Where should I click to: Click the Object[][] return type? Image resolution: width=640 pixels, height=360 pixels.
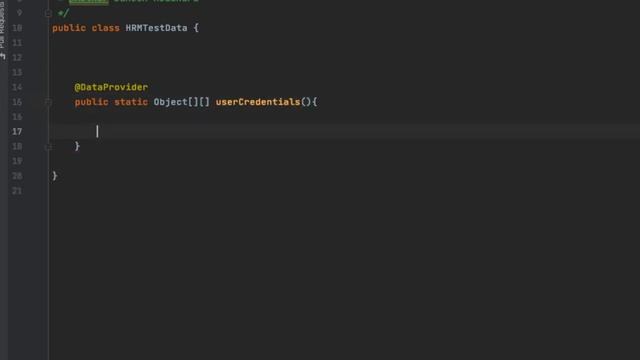click(182, 102)
